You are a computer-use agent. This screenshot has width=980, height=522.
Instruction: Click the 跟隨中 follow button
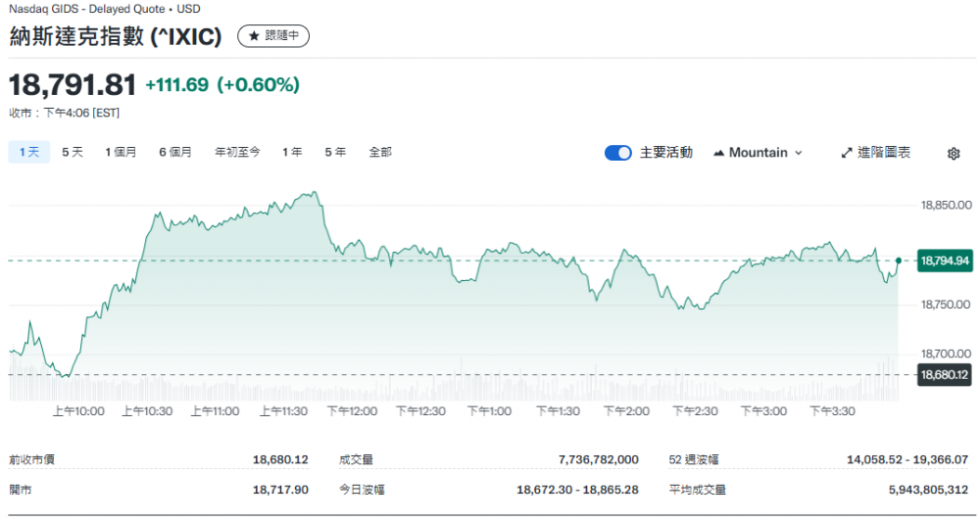[273, 36]
